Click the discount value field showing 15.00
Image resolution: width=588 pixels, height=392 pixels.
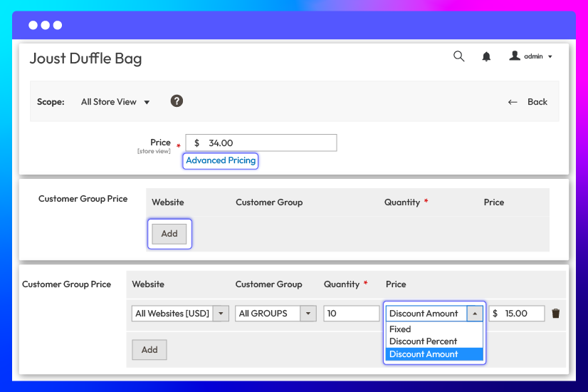[518, 314]
